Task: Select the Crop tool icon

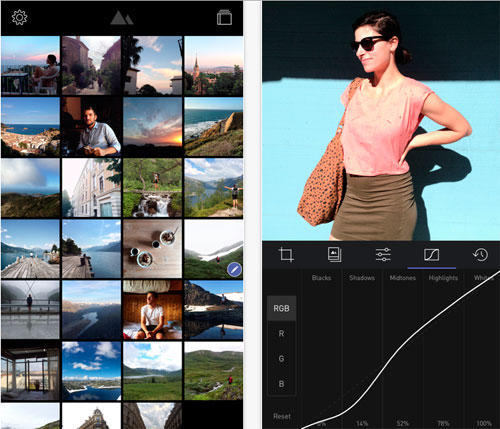Action: (286, 255)
